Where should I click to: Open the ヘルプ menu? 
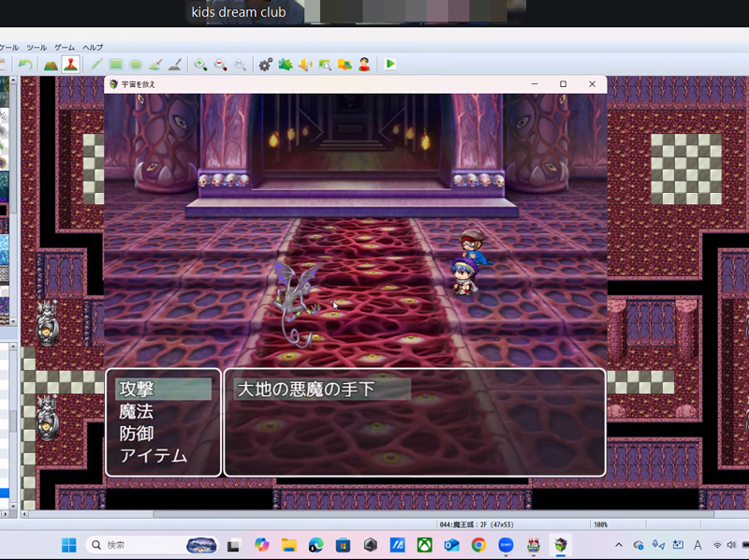coord(93,47)
